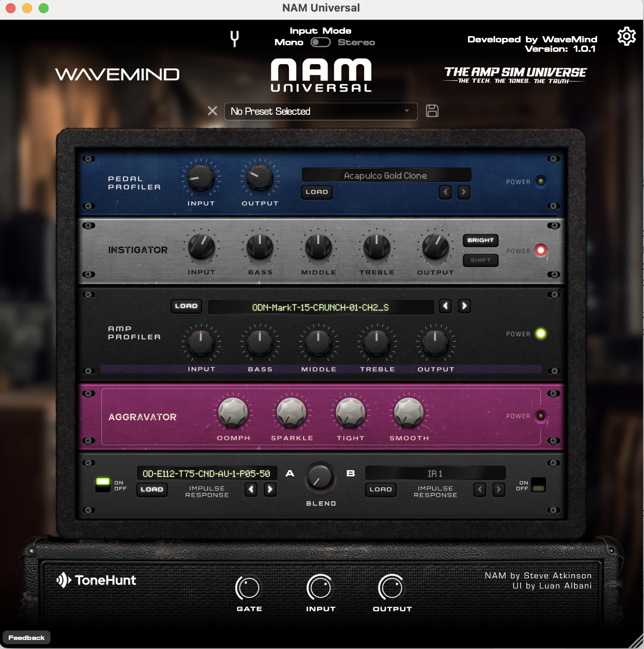Viewport: 644px width, 649px height.
Task: Click Aggravator SPARKLE knob
Action: click(x=292, y=412)
